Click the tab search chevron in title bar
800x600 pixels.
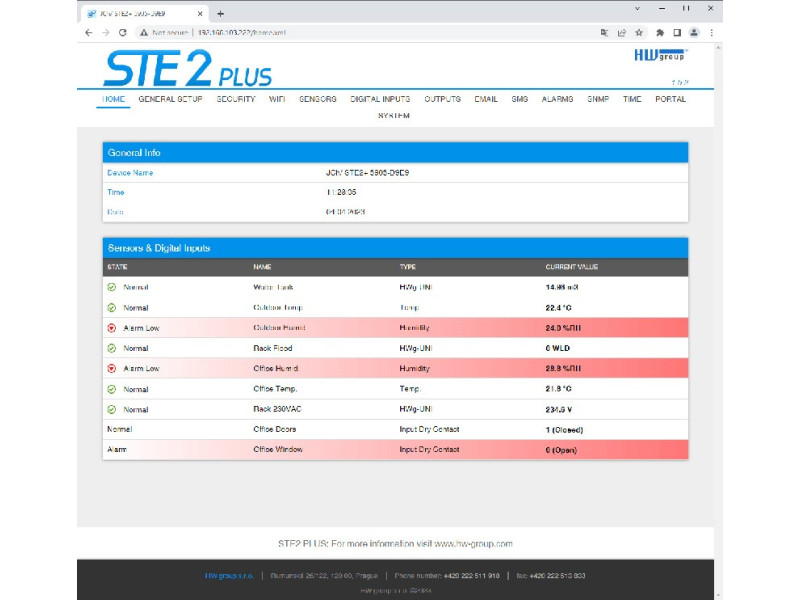click(x=637, y=9)
